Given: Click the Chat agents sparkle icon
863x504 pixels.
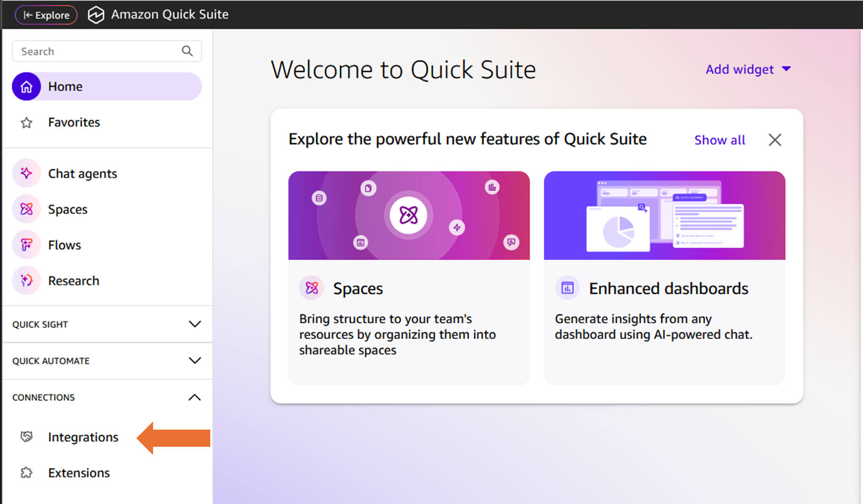Looking at the screenshot, I should click(26, 173).
